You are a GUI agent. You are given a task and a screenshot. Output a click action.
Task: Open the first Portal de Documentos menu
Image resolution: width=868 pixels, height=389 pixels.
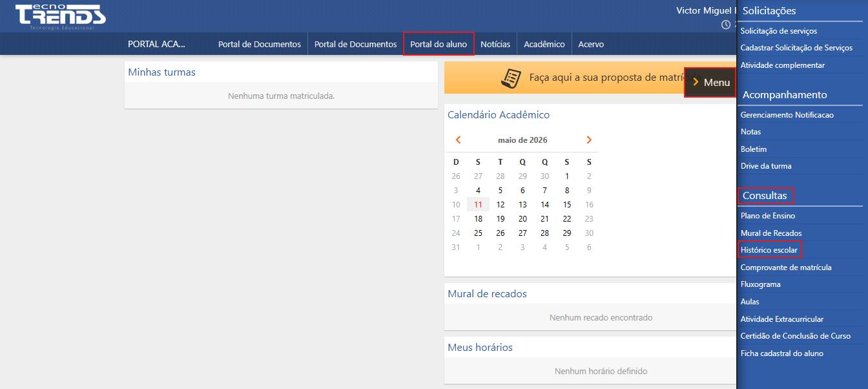(260, 44)
